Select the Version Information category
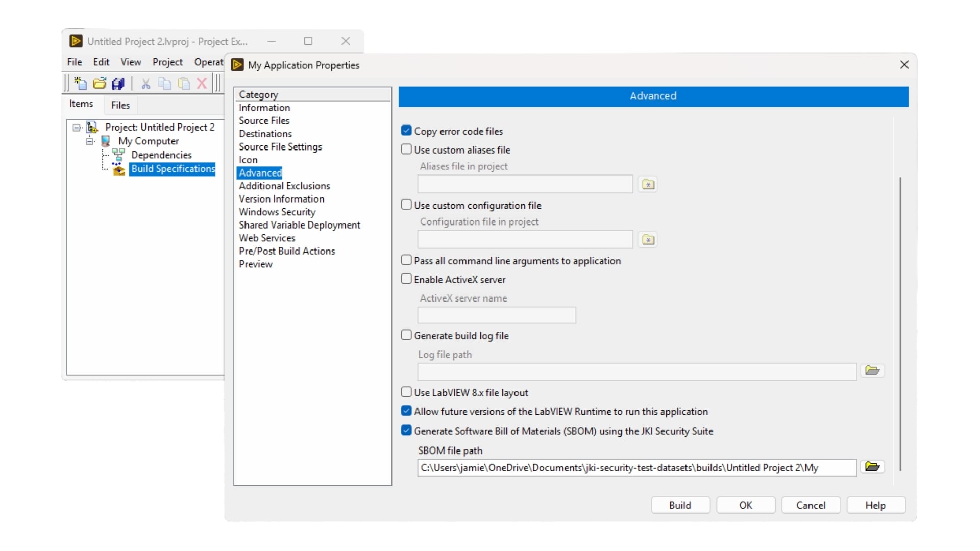 [281, 199]
